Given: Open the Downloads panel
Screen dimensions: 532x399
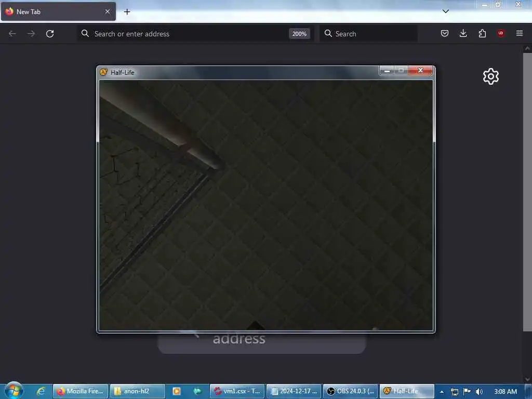Looking at the screenshot, I should coord(463,33).
